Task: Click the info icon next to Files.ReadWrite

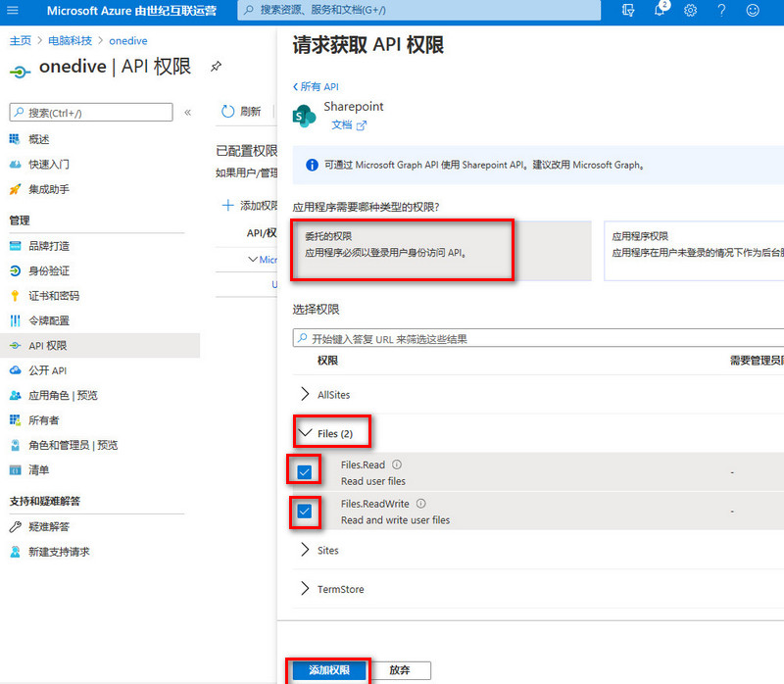Action: click(421, 504)
